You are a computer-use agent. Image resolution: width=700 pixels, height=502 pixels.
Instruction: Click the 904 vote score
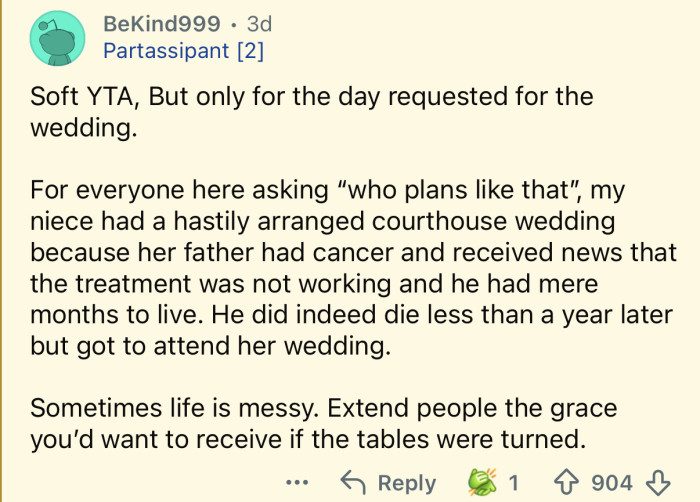[612, 484]
